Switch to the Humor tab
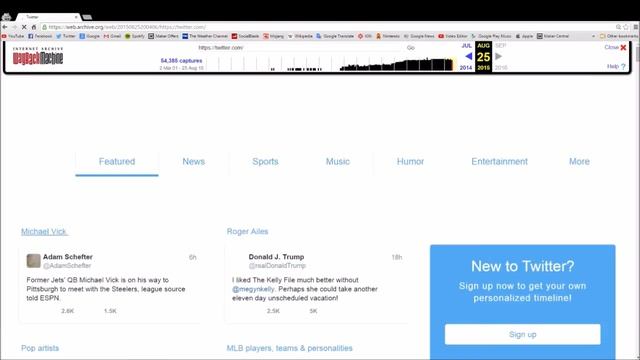Screen dimensions: 640x360 click(410, 162)
